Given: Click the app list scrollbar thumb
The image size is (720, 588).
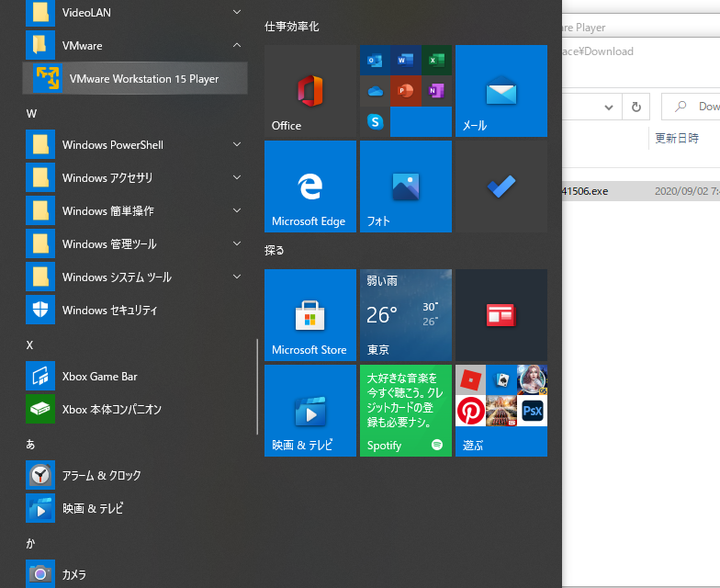Looking at the screenshot, I should (257, 387).
